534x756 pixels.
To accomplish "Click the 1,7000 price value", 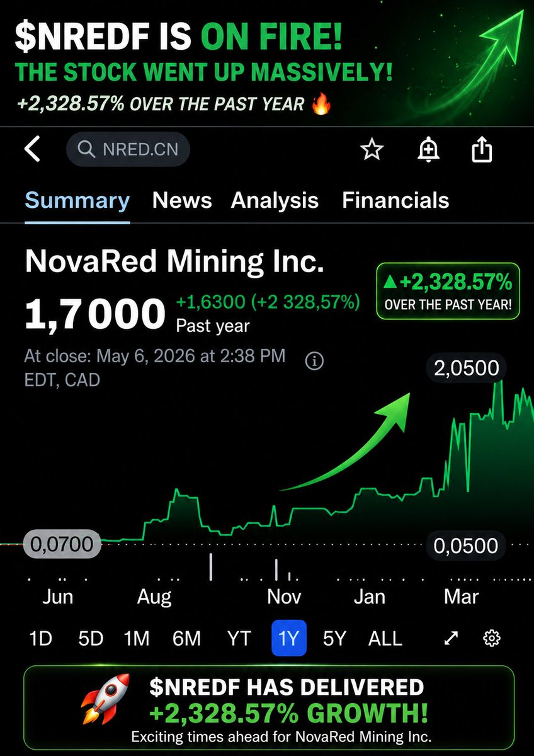I will 95,315.
